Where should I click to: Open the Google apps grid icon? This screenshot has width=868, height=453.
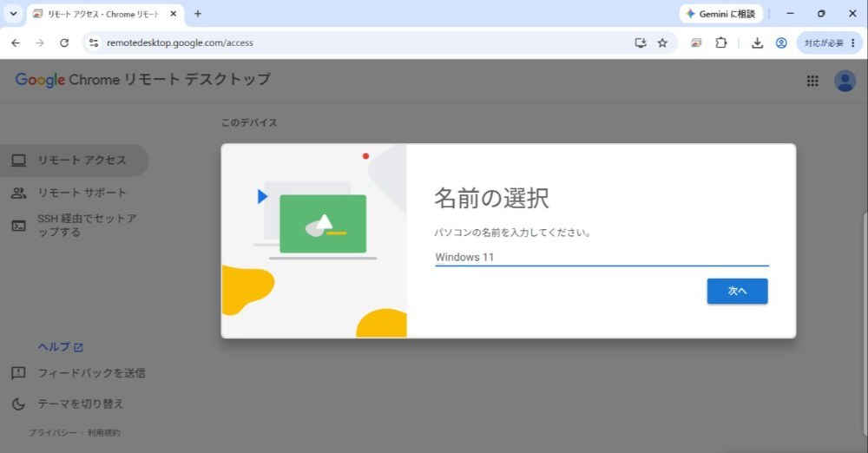[812, 81]
